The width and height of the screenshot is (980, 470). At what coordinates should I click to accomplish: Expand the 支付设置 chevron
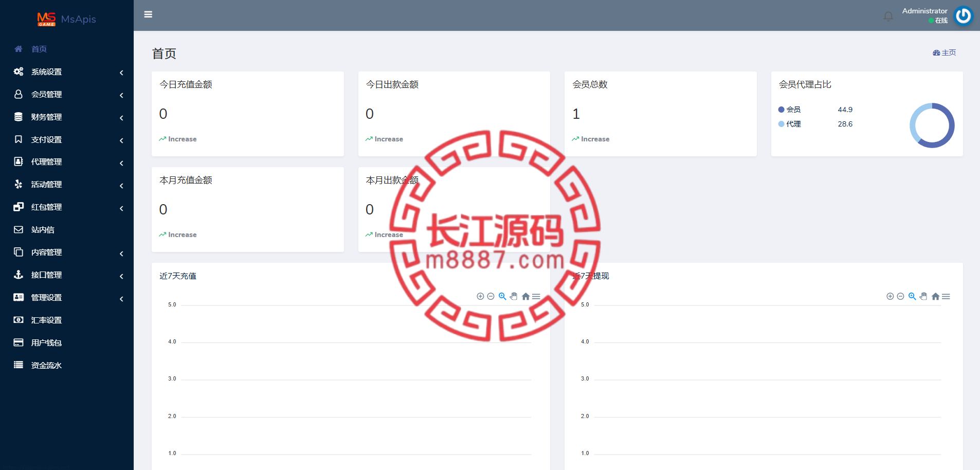click(x=121, y=140)
